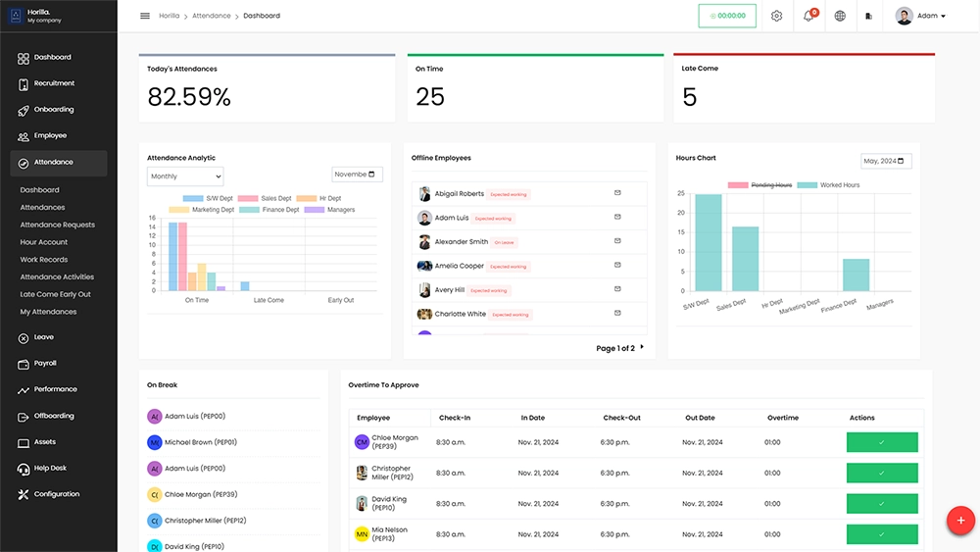Toggle Pending Hours legend in Hours Chart
Image resolution: width=980 pixels, height=552 pixels.
[759, 185]
